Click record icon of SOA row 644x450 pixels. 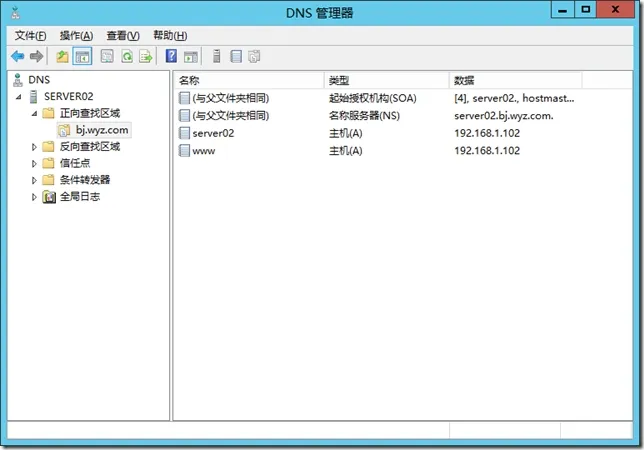click(x=184, y=98)
